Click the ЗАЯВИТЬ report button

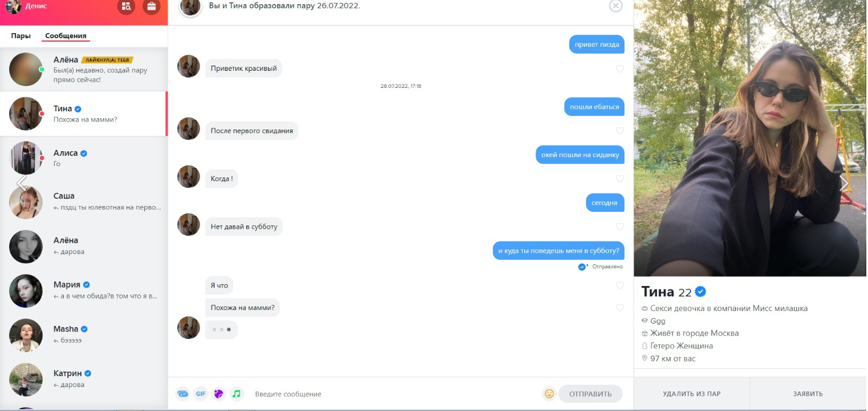coord(808,394)
